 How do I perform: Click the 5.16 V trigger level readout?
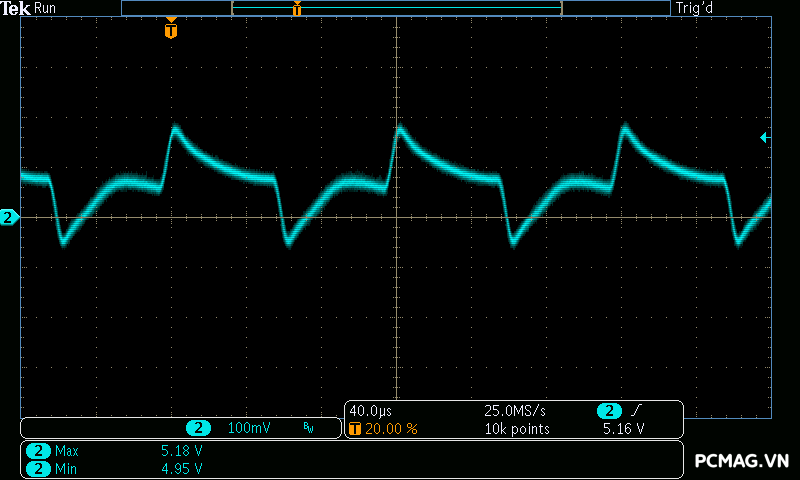coord(623,429)
